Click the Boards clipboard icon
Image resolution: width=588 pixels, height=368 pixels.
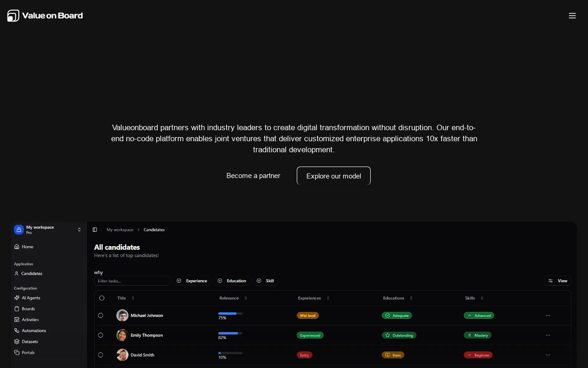click(17, 309)
